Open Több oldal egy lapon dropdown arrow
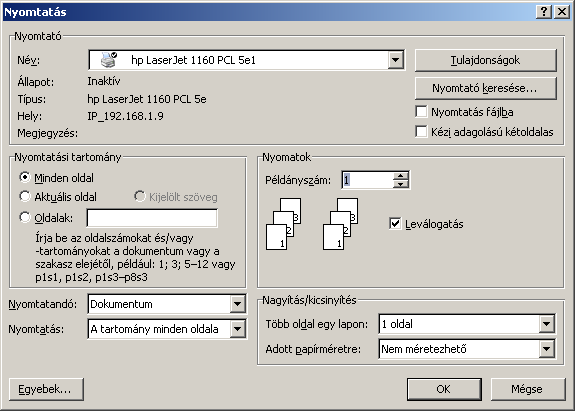Screen dimensions: 575x411 pos(546,324)
